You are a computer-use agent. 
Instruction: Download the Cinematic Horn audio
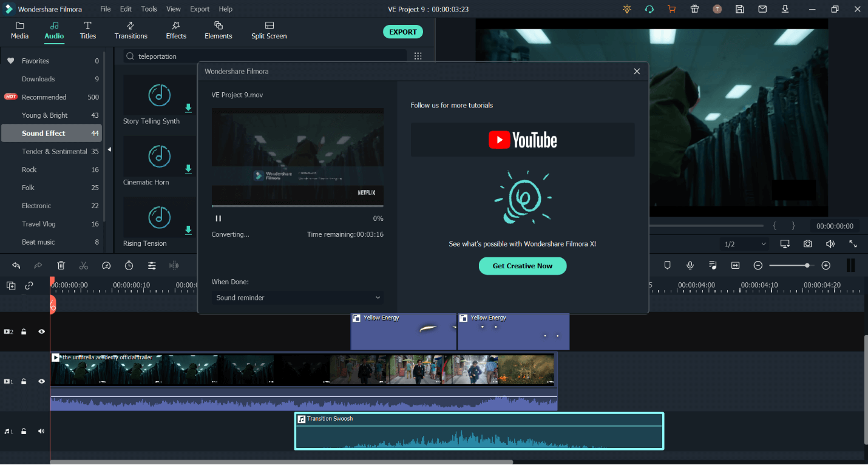coord(188,169)
